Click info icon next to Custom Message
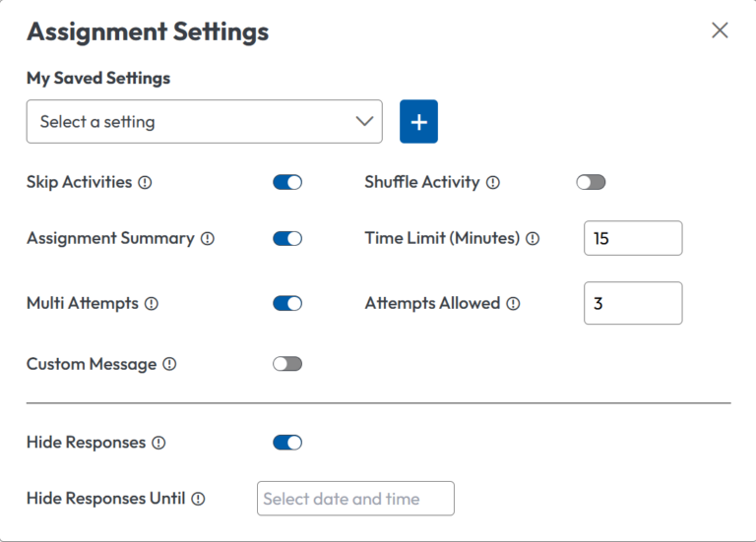The image size is (756, 542). (169, 364)
